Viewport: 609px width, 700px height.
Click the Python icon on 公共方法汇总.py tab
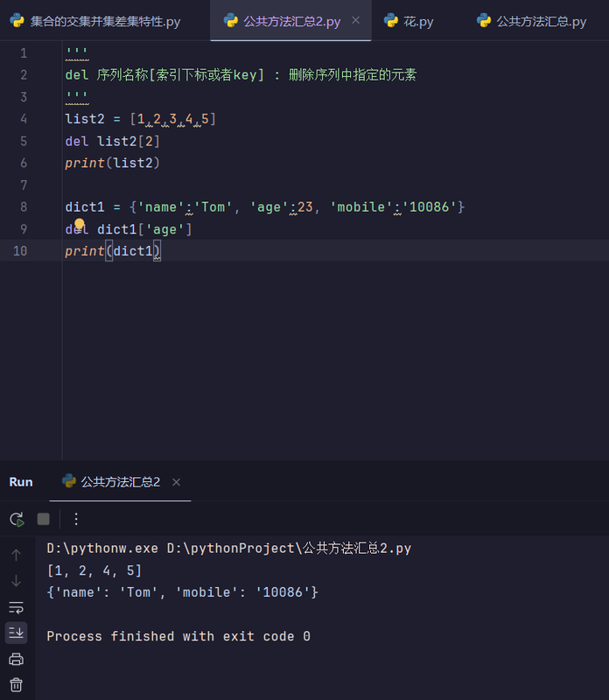click(x=484, y=20)
